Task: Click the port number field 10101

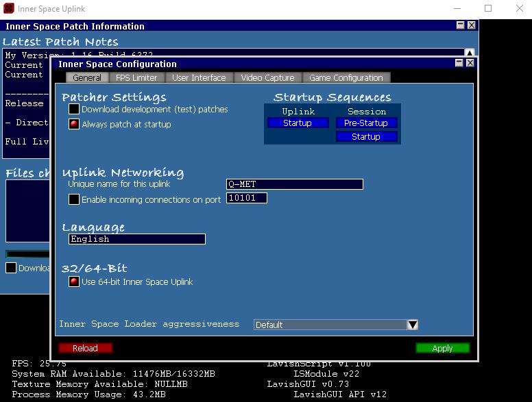Action: pos(247,198)
